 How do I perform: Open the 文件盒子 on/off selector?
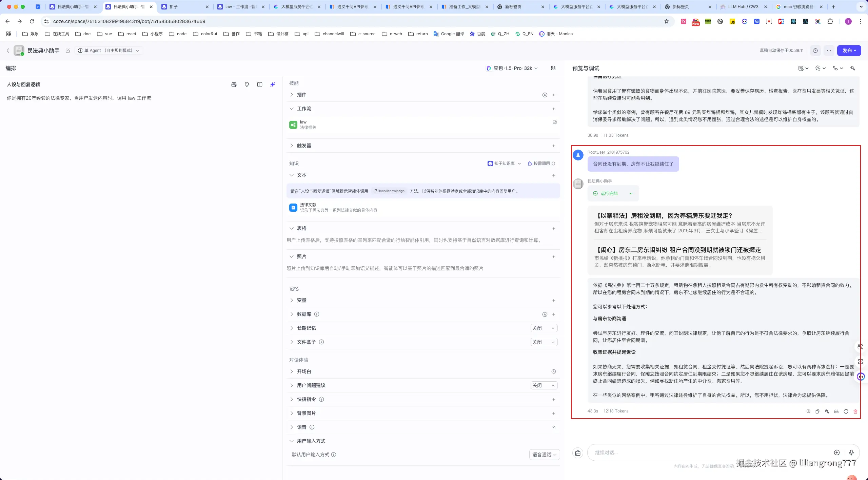[544, 342]
